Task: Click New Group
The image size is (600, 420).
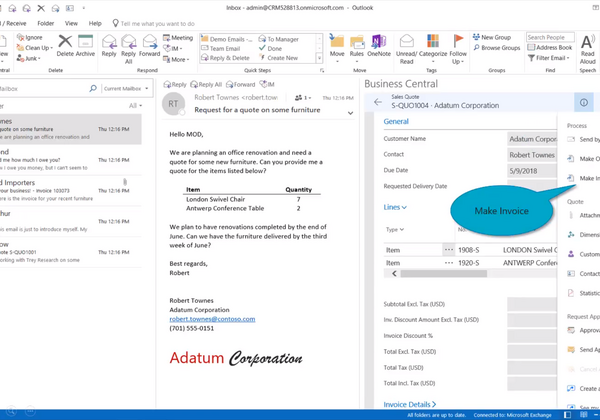Action: 492,37
